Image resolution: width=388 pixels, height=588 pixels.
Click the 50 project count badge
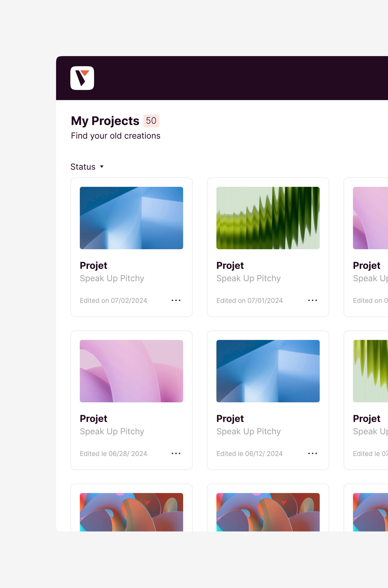[151, 121]
